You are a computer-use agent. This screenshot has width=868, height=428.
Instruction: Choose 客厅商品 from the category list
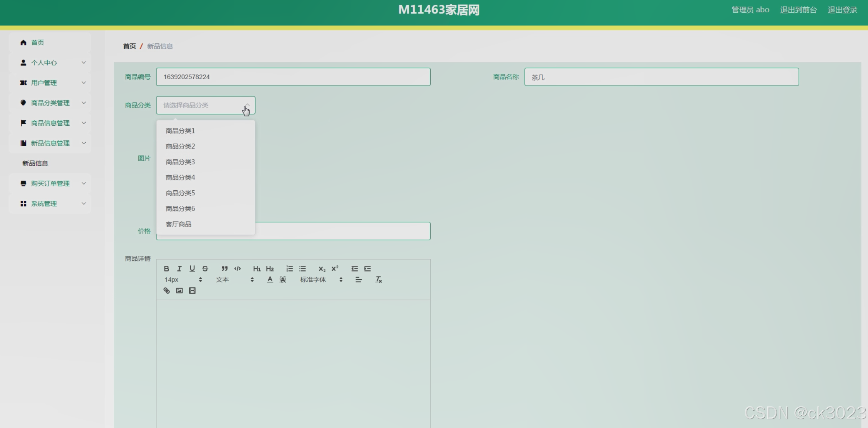click(178, 224)
